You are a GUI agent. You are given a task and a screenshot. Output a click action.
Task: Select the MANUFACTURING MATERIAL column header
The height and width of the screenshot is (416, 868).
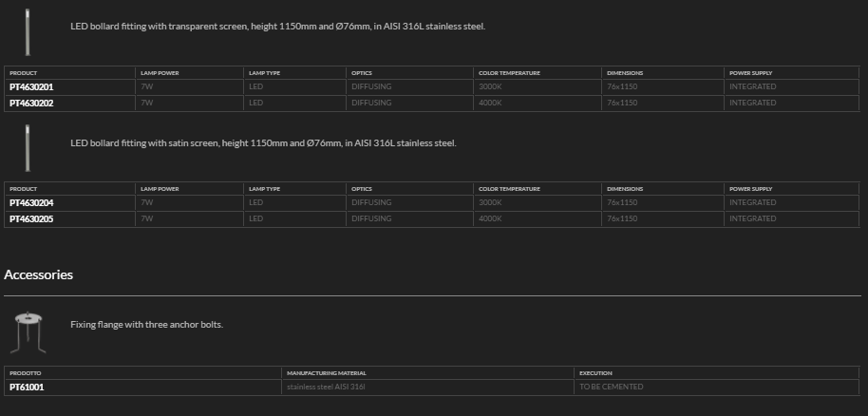pyautogui.click(x=326, y=373)
